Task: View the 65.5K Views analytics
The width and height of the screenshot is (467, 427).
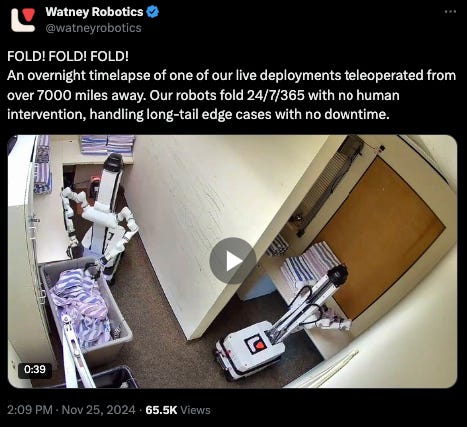Action: click(x=178, y=410)
